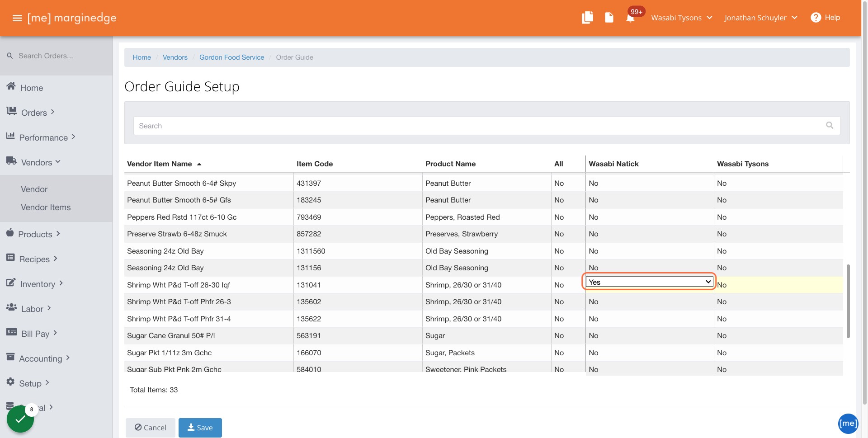The width and height of the screenshot is (868, 438).
Task: Click Wasabi Natick column header
Action: 613,164
